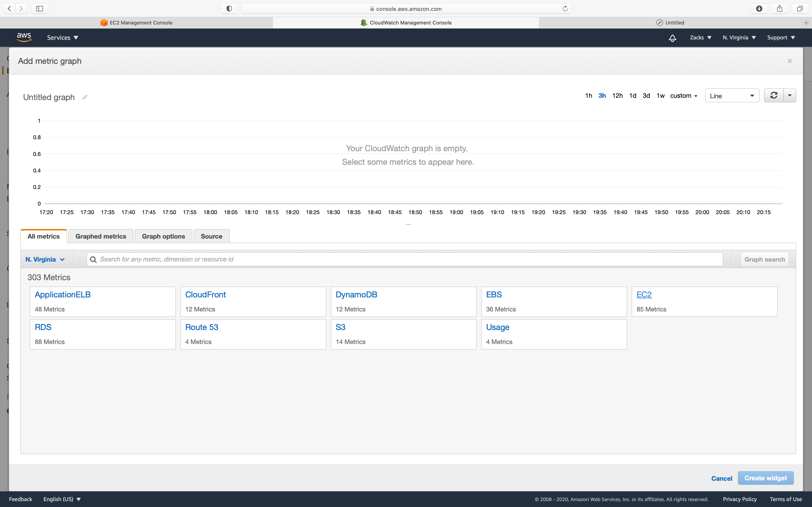
Task: Click the refresh graph icon button
Action: click(x=774, y=96)
